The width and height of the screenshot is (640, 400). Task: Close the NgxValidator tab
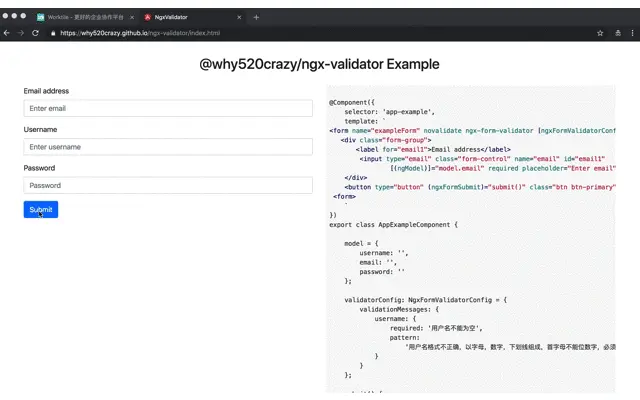239,17
